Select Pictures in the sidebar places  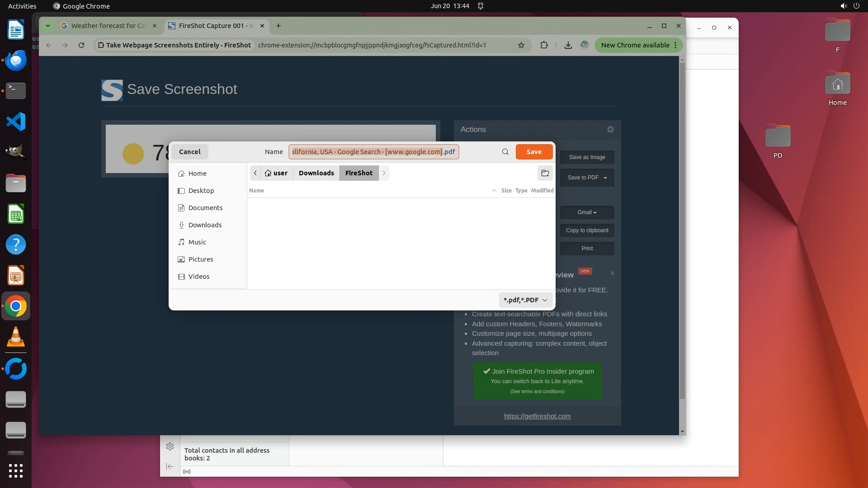(201, 259)
